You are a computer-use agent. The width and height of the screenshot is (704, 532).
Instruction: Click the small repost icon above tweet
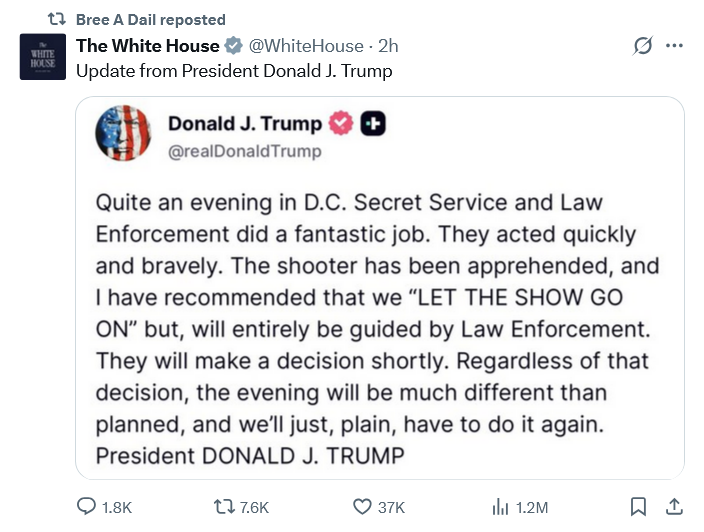[57, 19]
